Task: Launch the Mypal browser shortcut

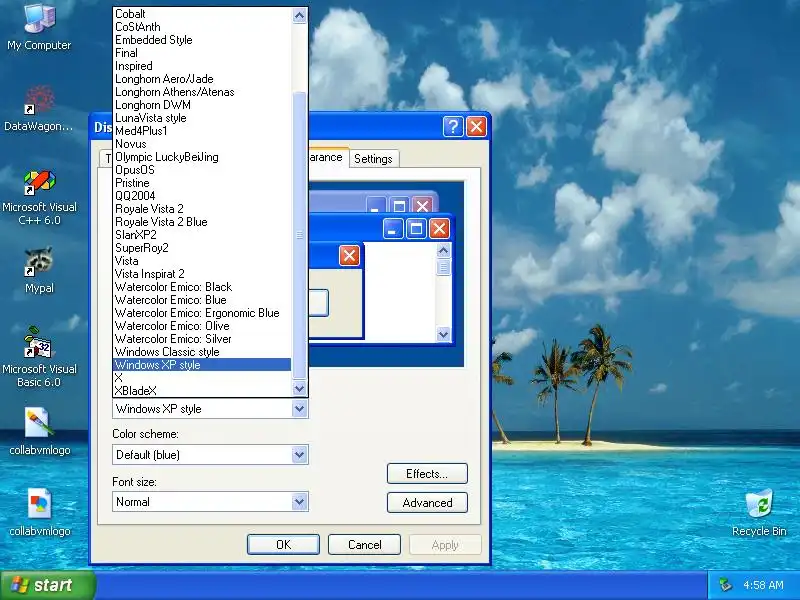Action: 39,270
